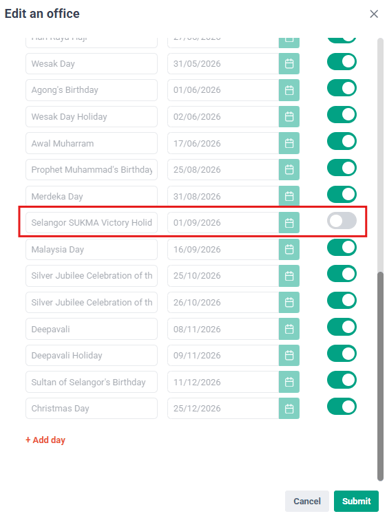Turn off the Christmas Day toggle
Image resolution: width=387 pixels, height=516 pixels.
click(x=342, y=406)
